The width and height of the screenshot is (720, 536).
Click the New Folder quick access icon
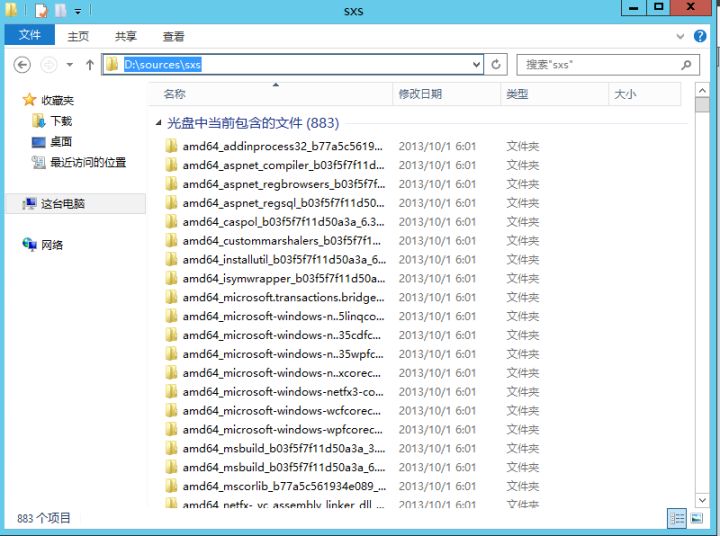tap(60, 10)
